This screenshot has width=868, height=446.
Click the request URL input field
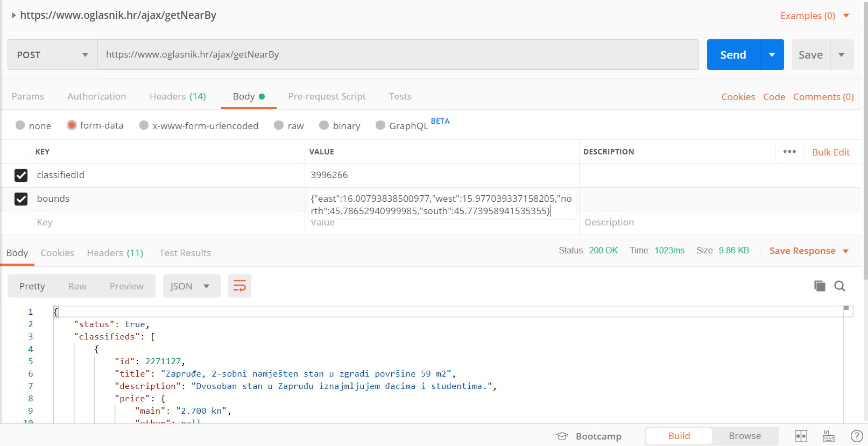[x=397, y=55]
